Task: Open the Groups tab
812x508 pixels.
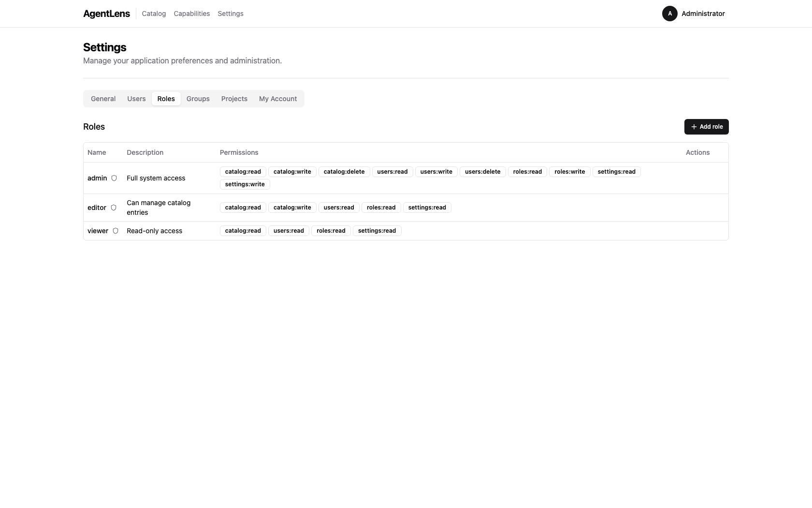Action: (x=198, y=99)
